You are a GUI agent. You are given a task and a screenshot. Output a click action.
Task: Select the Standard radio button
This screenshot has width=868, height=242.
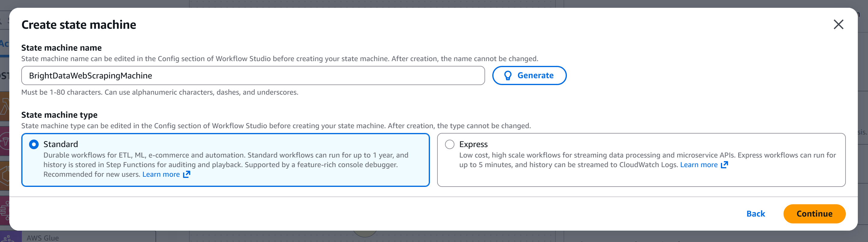click(x=34, y=144)
